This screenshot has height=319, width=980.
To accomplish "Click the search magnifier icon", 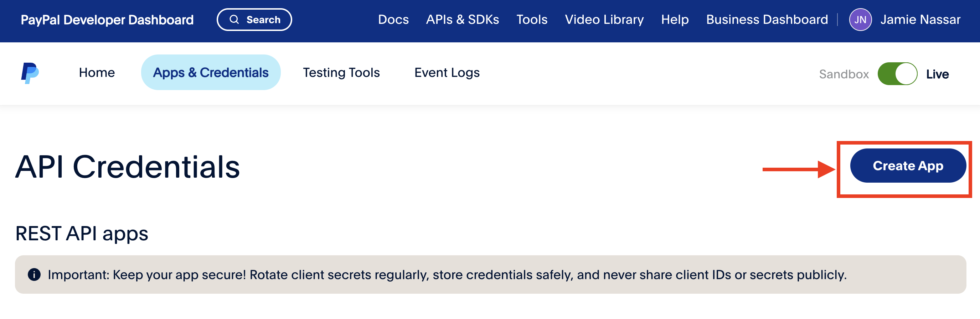I will click(x=234, y=19).
